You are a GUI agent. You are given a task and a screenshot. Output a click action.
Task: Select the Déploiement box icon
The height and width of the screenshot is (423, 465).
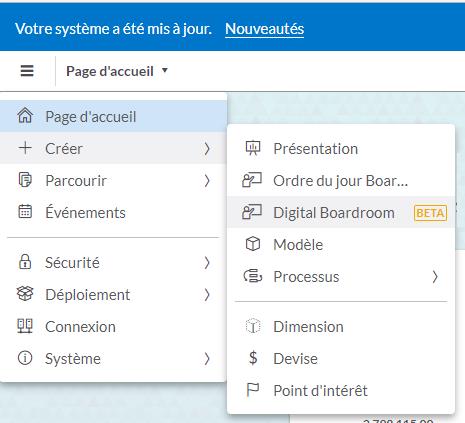coord(25,294)
